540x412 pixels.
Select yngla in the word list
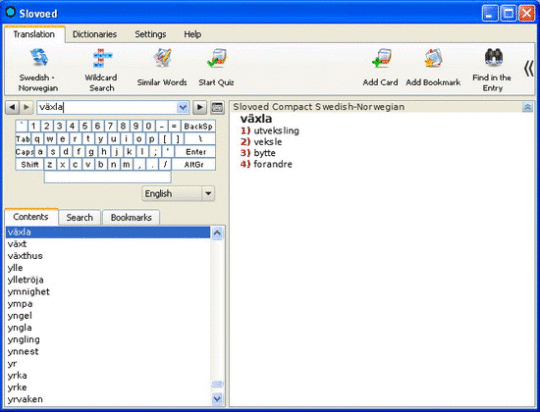tap(107, 327)
